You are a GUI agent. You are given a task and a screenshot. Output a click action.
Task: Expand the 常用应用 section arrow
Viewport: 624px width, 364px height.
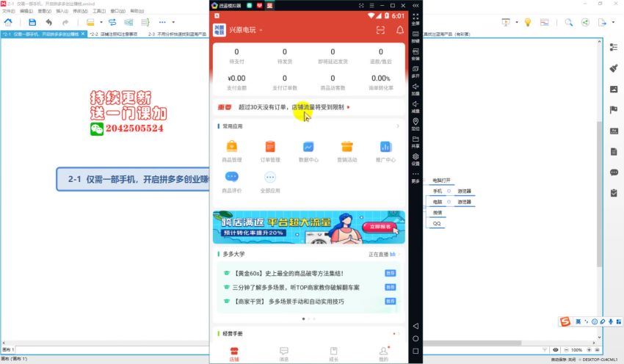398,126
